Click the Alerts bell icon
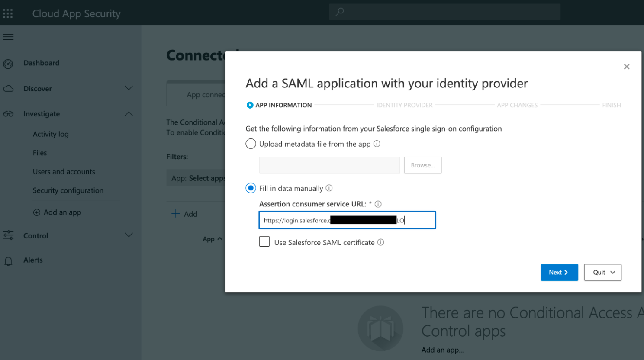The image size is (644, 360). [x=8, y=261]
